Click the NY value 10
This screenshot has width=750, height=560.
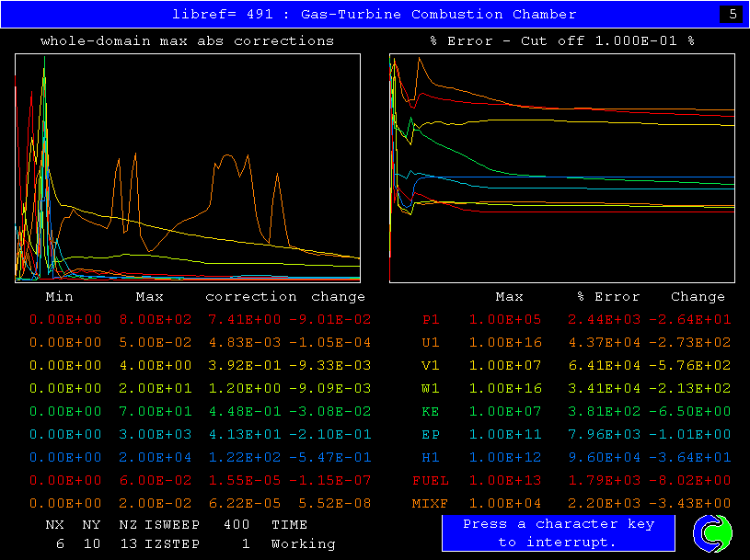point(92,543)
